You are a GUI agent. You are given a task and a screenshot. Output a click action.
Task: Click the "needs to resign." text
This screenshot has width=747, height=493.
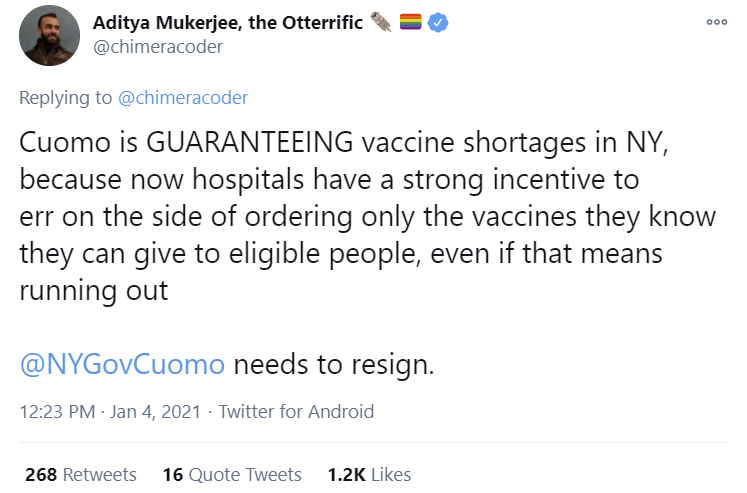coord(334,363)
